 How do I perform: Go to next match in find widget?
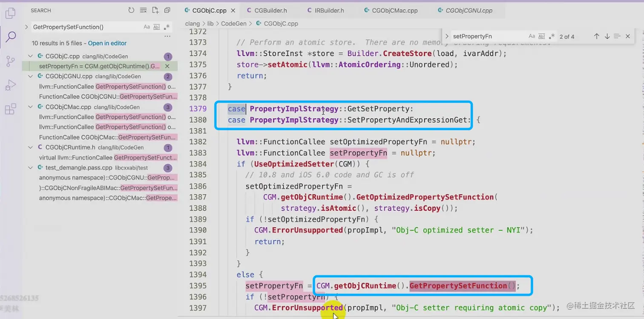click(607, 37)
